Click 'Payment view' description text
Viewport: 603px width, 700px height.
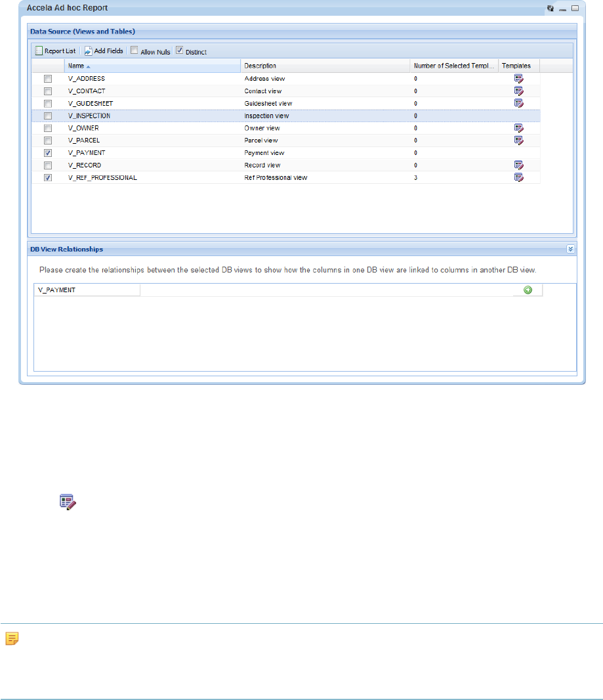point(264,153)
